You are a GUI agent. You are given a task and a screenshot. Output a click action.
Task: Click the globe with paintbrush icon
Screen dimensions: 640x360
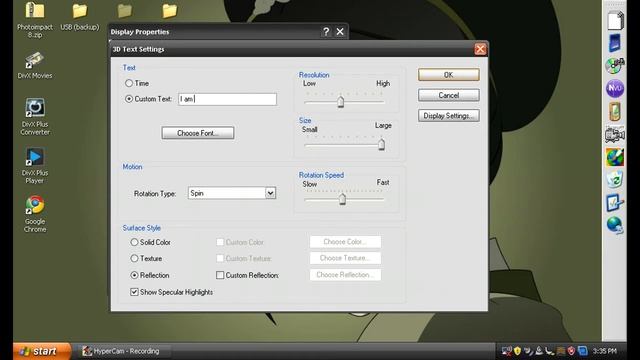(615, 157)
